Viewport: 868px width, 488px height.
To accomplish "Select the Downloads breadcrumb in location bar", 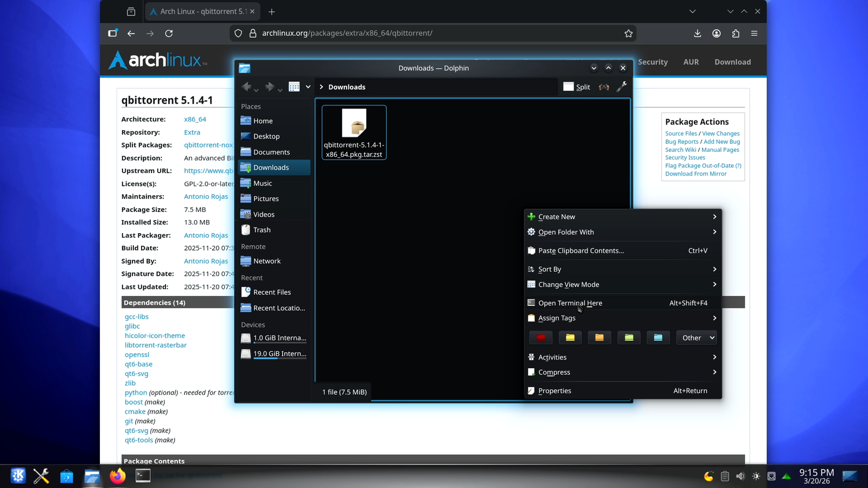I will 347,87.
